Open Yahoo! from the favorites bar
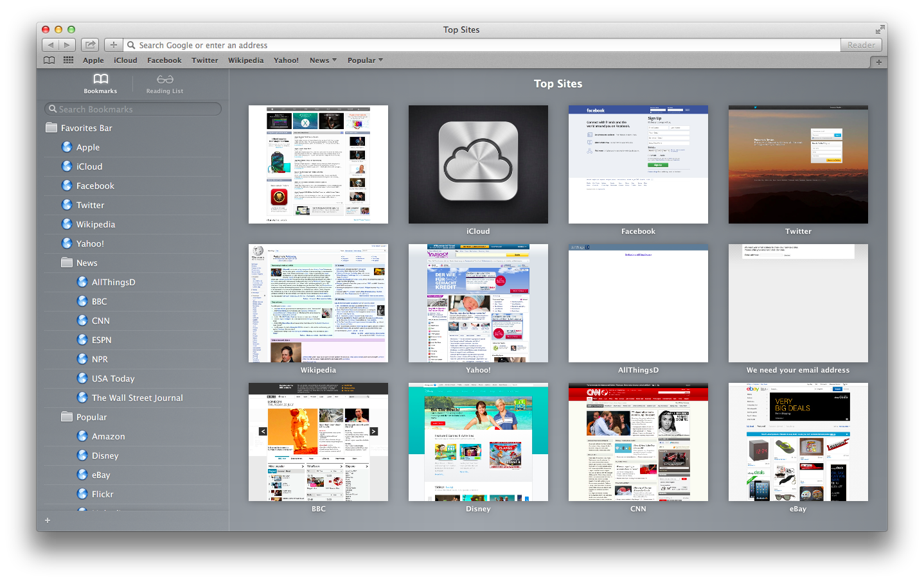Image resolution: width=924 pixels, height=582 pixels. pyautogui.click(x=286, y=60)
